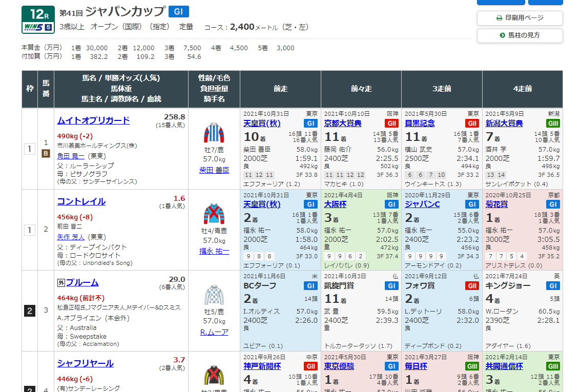Click GI badge next to 菊花賞
The height and width of the screenshot is (392, 580).
[x=553, y=204]
